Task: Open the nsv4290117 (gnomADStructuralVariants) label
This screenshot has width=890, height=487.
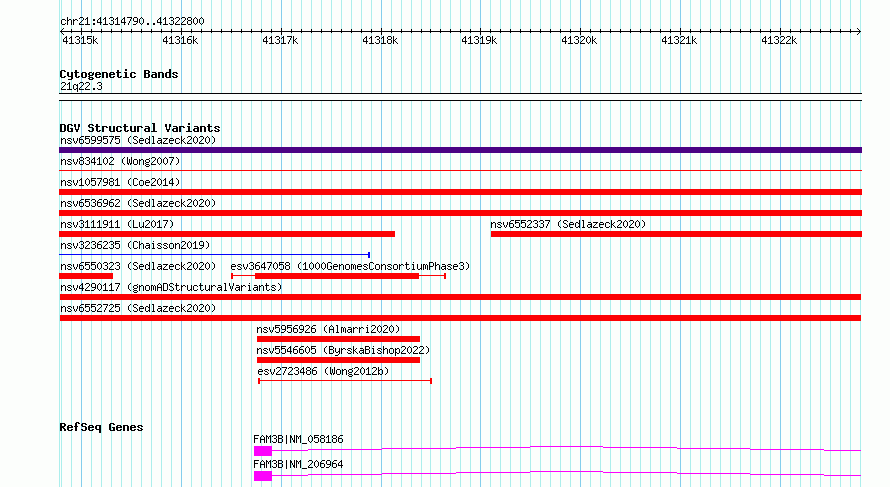Action: pos(171,287)
